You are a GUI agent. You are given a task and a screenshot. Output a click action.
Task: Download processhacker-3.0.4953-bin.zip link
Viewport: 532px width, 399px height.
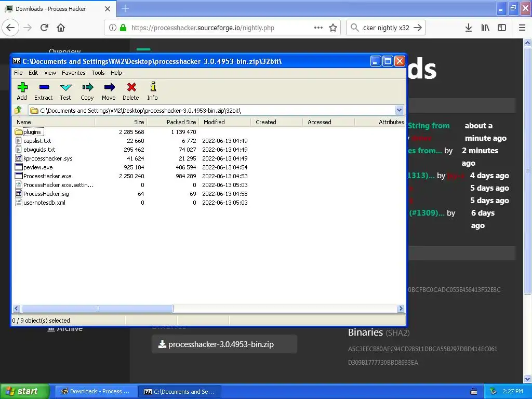tap(224, 344)
